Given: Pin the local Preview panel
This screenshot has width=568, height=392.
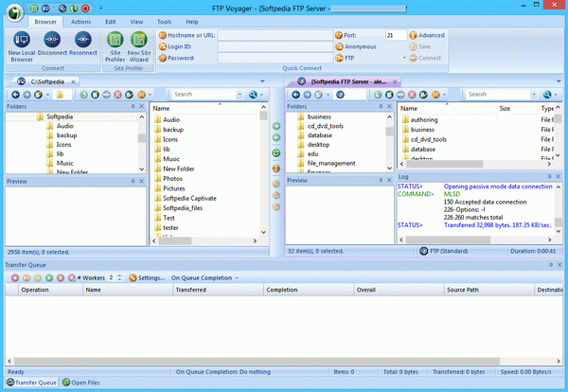Looking at the screenshot, I should pos(133,181).
